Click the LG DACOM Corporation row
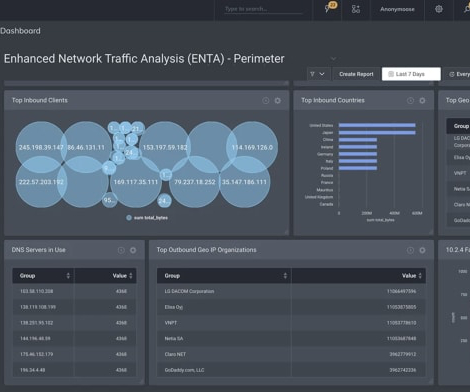470x392 pixels. click(291, 291)
